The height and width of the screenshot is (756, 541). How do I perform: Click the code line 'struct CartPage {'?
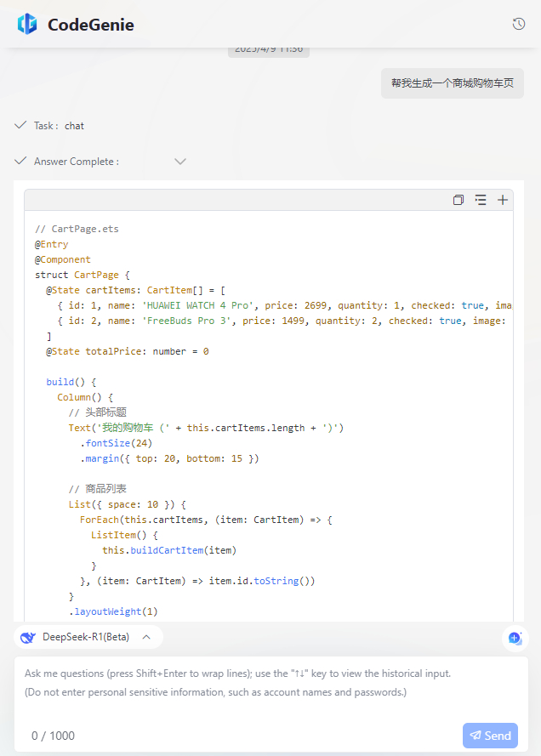pos(82,275)
